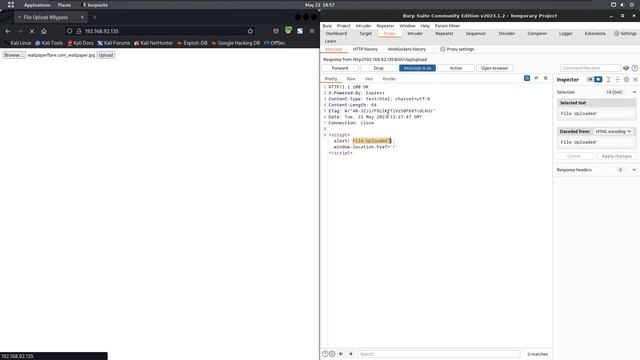
Task: Switch to the Repeater tool tab
Action: click(444, 33)
